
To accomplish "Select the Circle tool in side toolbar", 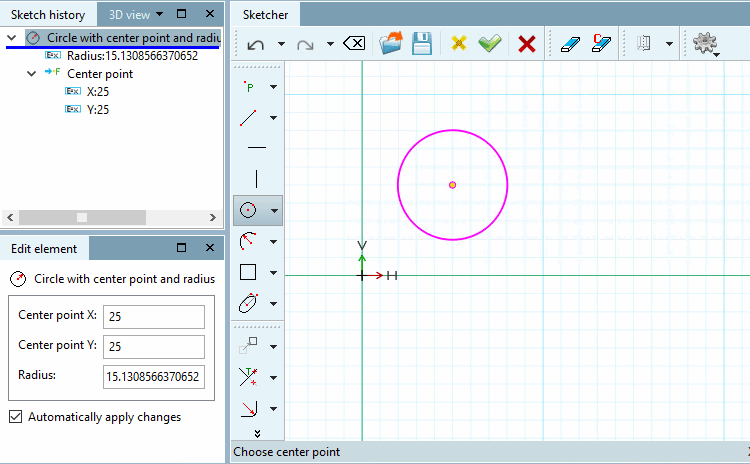I will (x=248, y=210).
